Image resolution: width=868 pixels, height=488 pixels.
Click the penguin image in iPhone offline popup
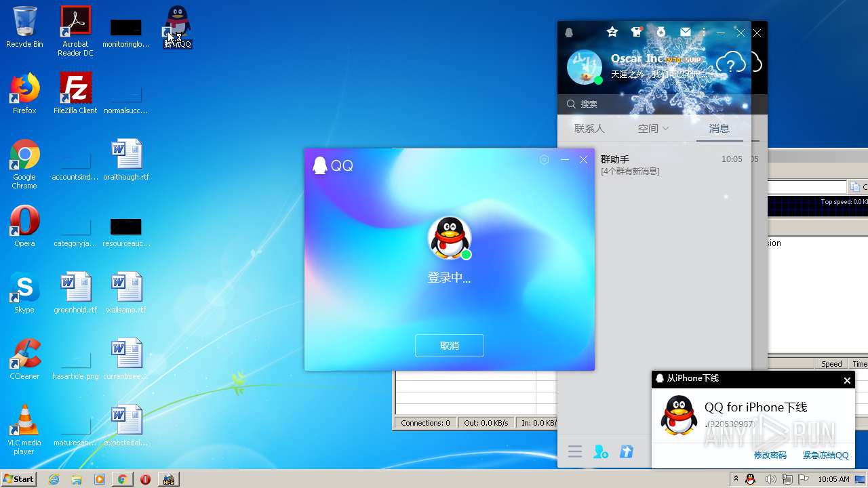tap(679, 415)
